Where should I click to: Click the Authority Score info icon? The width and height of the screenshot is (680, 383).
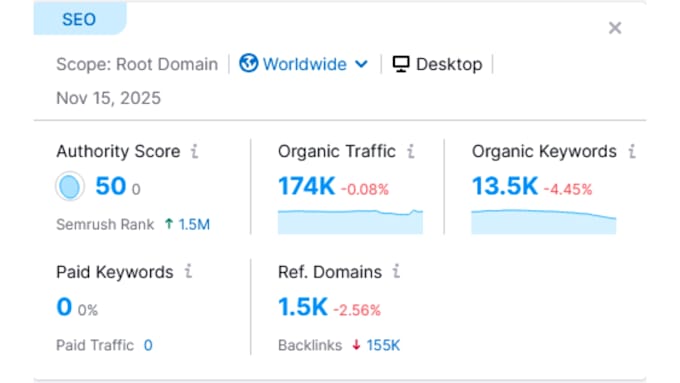coord(195,151)
